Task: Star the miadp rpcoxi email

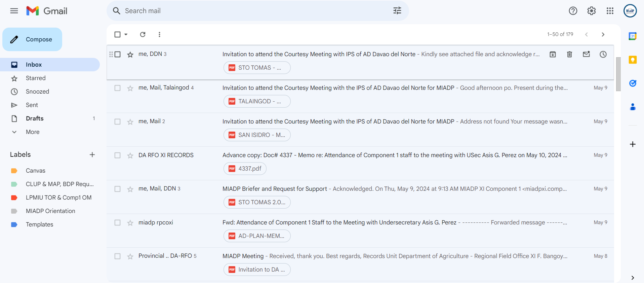Action: pos(130,223)
